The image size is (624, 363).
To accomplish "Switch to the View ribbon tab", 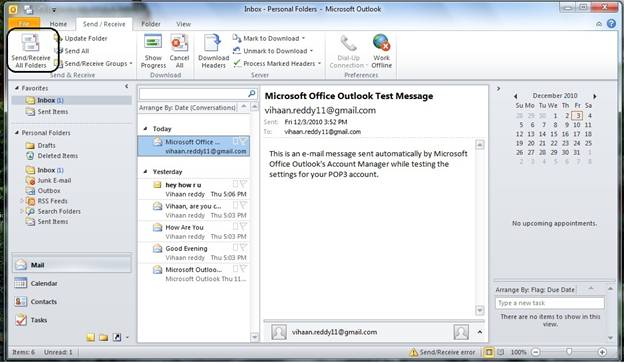I will [183, 24].
